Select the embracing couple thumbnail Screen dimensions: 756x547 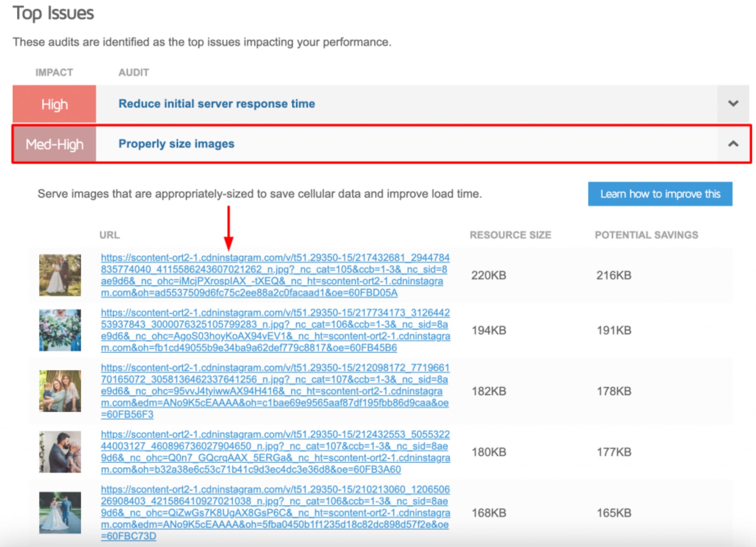[x=60, y=452]
